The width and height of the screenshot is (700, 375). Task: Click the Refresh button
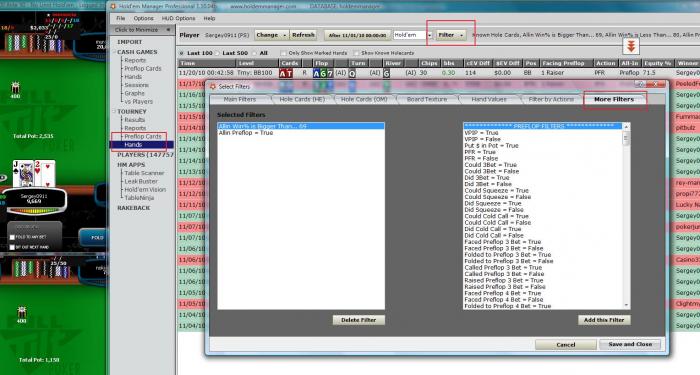[x=303, y=35]
